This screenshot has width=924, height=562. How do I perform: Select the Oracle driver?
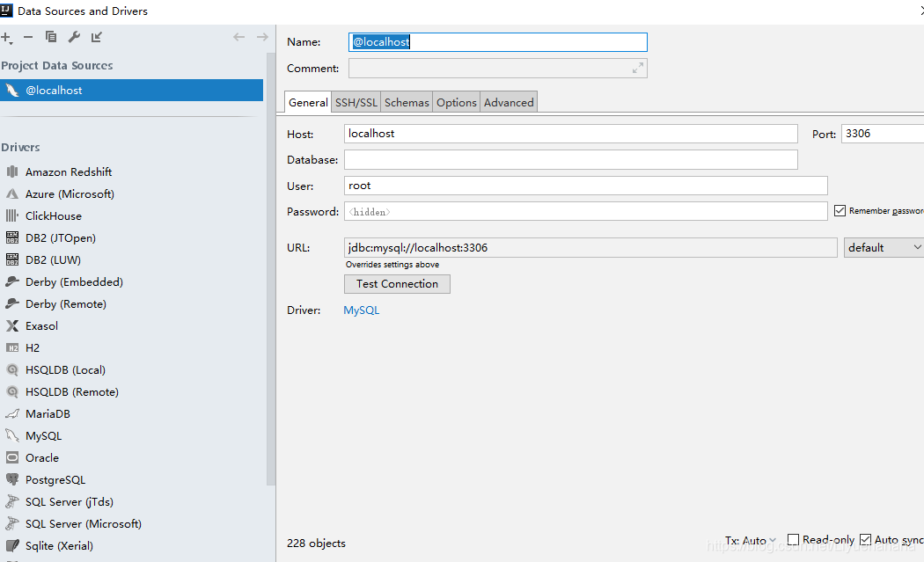coord(42,457)
